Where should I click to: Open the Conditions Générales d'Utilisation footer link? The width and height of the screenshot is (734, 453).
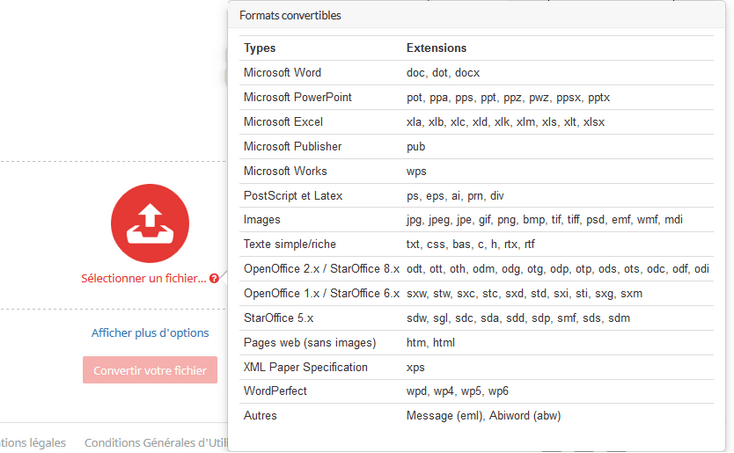tap(156, 443)
